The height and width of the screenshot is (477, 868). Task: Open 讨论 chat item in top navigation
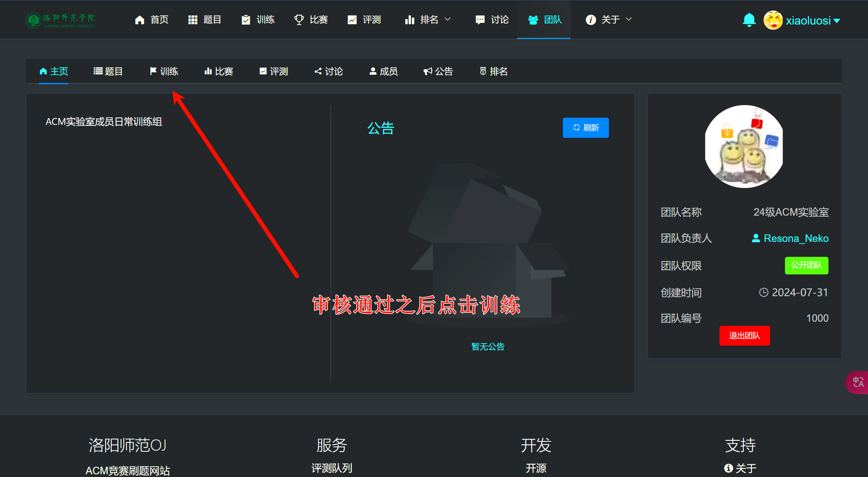[x=492, y=20]
